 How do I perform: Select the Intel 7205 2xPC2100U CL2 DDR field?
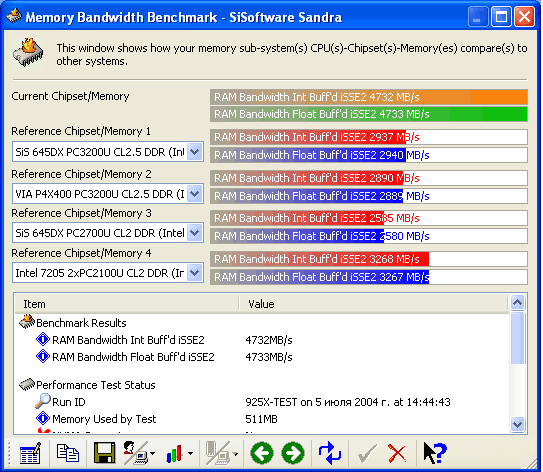click(x=108, y=273)
